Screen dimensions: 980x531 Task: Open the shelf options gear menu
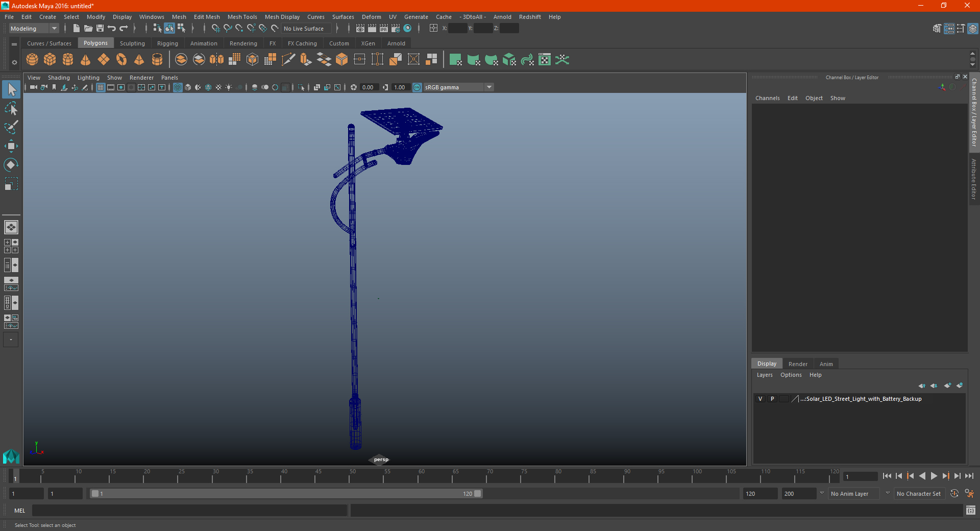(x=14, y=62)
